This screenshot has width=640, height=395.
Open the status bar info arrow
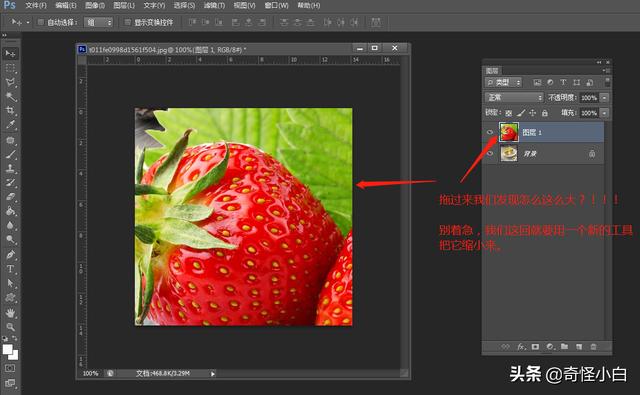213,373
